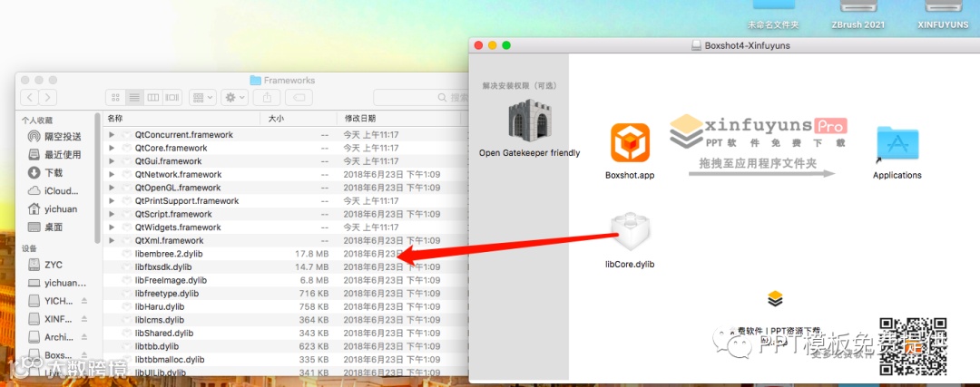The image size is (980, 387).
Task: Click the Finder search field
Action: (420, 97)
